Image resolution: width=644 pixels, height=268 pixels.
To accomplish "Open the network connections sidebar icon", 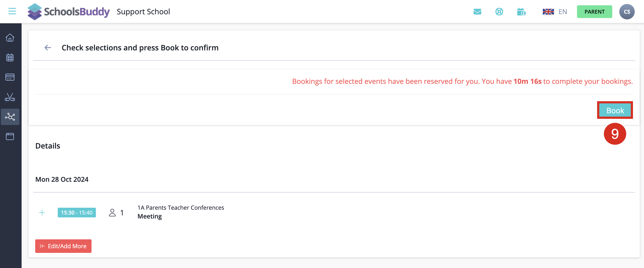I will (10, 117).
